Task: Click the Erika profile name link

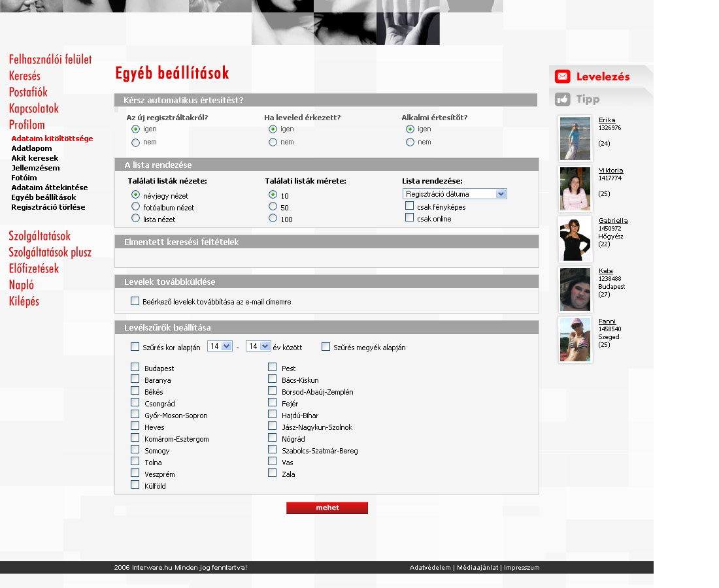Action: tap(607, 120)
